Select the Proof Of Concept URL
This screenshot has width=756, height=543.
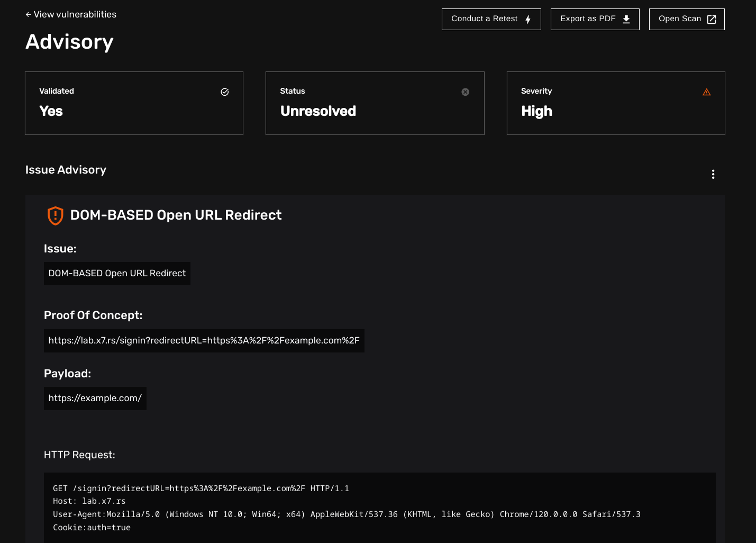[x=204, y=340]
